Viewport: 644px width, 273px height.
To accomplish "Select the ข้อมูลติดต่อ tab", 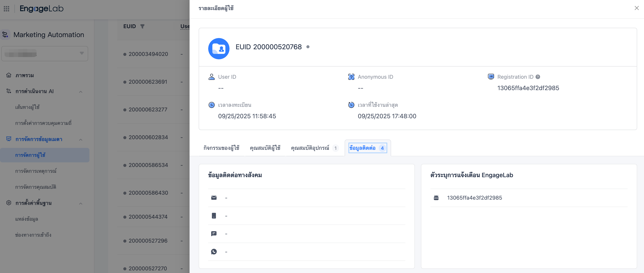I will [x=367, y=148].
